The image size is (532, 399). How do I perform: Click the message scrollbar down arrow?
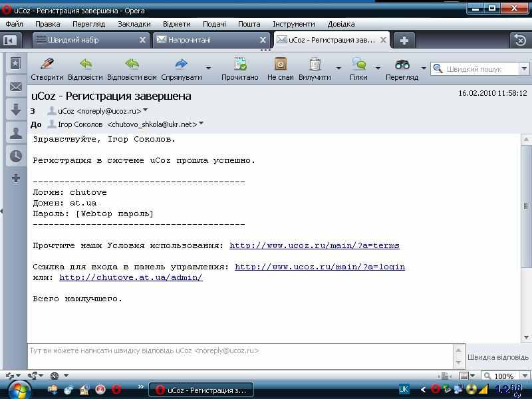(x=526, y=337)
